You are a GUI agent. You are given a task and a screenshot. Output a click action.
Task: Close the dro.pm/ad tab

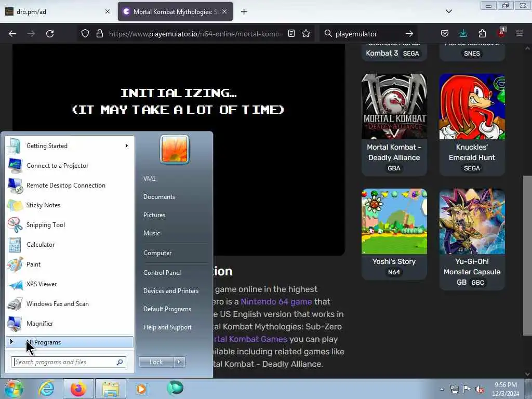point(108,11)
